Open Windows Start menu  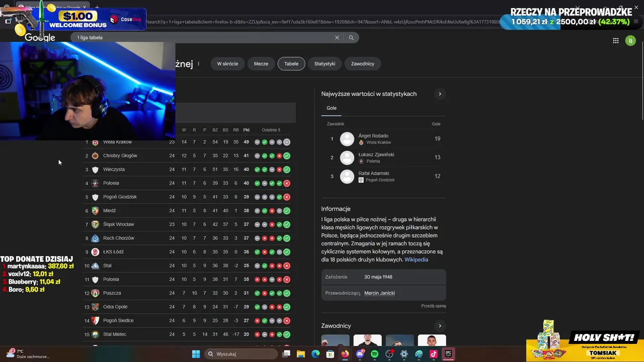click(x=196, y=354)
